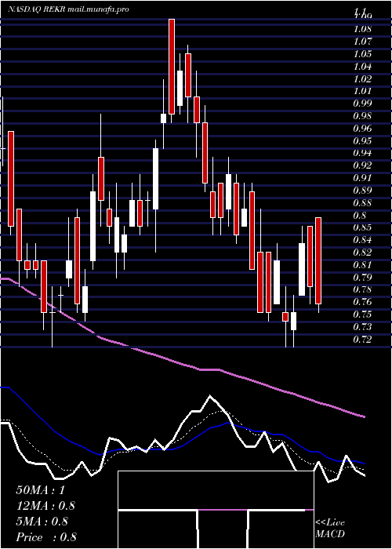The width and height of the screenshot is (392, 549).
Task: Click the 0.95 price axis label
Action: coord(362,140)
